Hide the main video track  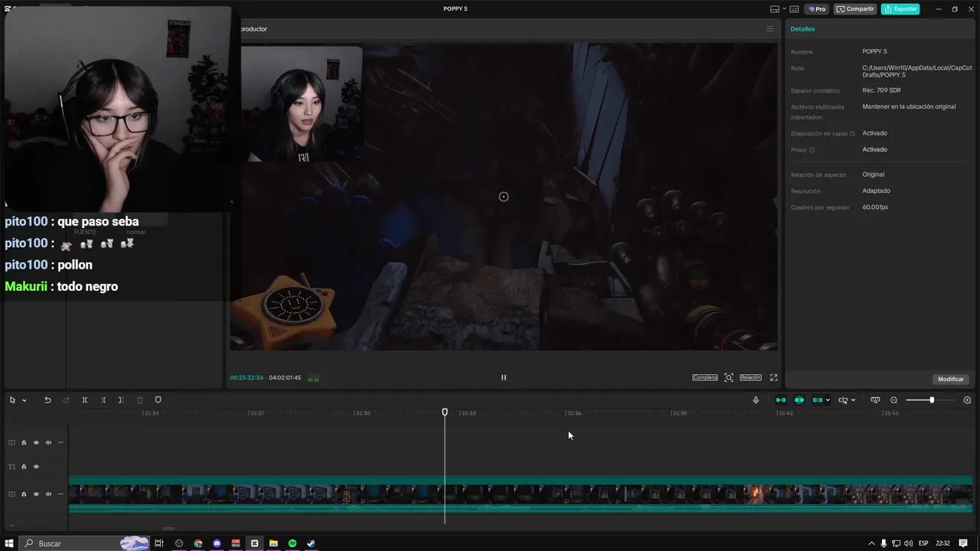click(x=36, y=494)
